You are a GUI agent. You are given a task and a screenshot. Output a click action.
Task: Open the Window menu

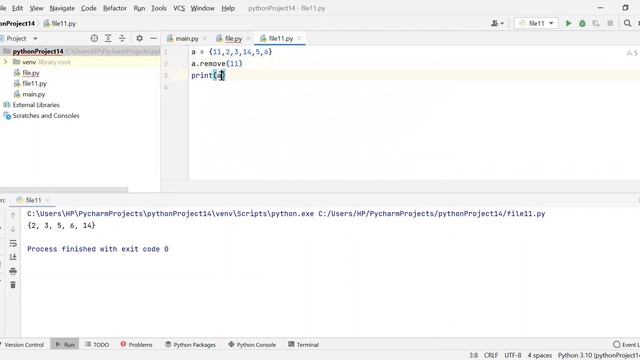202,8
